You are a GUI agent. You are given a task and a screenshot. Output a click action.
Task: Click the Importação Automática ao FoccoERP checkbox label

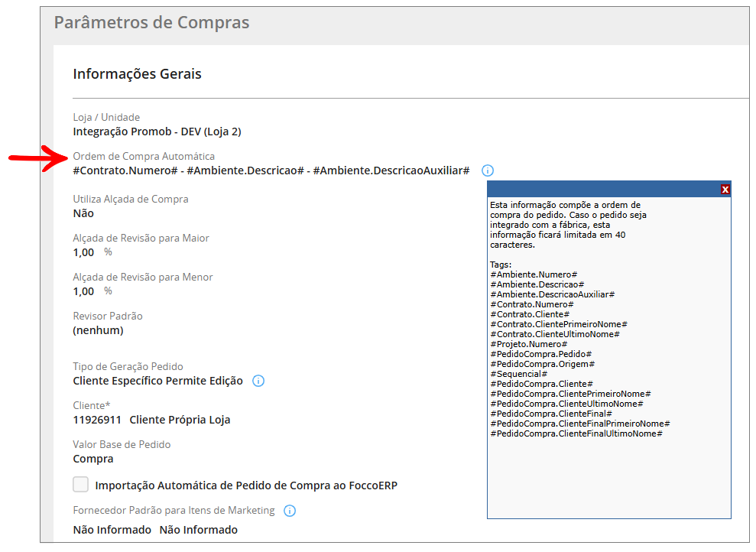coord(246,485)
